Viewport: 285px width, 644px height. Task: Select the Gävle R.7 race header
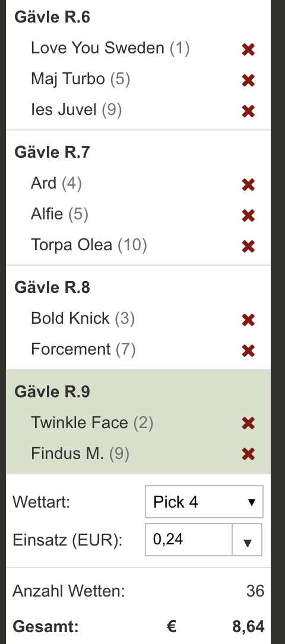(52, 152)
